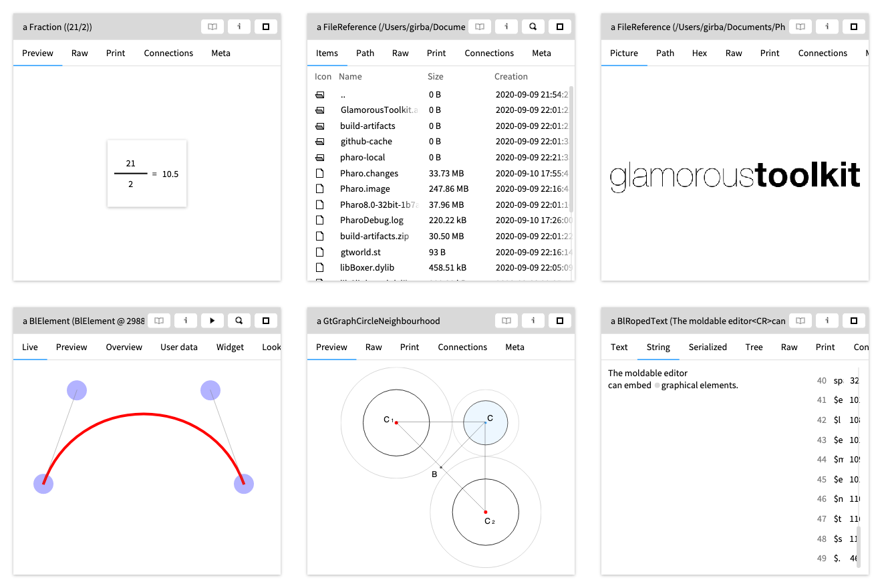Click the red curved line in the Live view
This screenshot has height=588, width=882.
[x=144, y=414]
